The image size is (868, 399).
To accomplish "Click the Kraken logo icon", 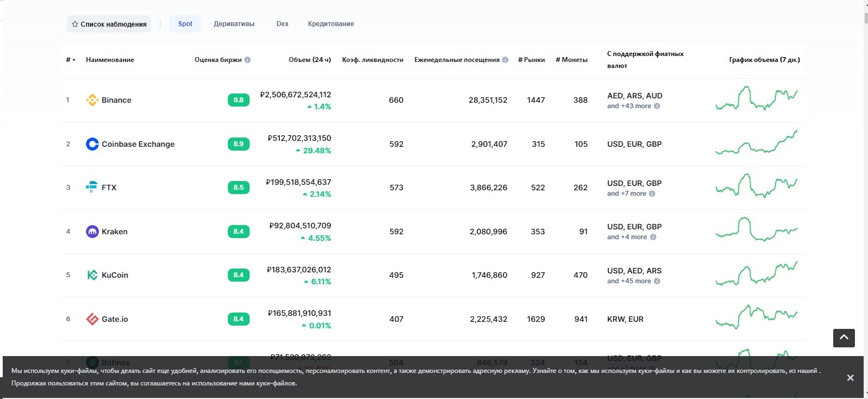I will tap(92, 232).
